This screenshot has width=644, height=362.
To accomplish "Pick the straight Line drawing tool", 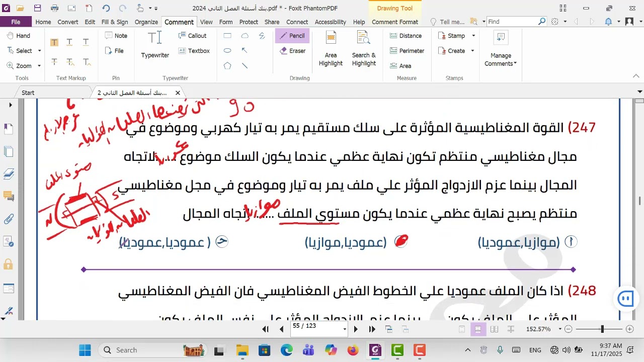I will click(245, 66).
